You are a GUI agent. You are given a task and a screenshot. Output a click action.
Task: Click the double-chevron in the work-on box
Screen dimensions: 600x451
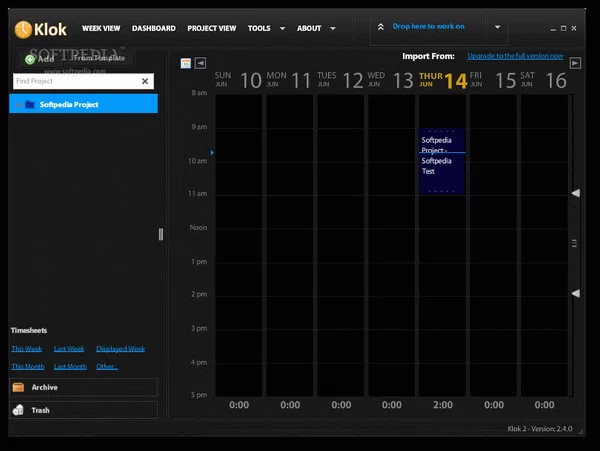pyautogui.click(x=381, y=28)
